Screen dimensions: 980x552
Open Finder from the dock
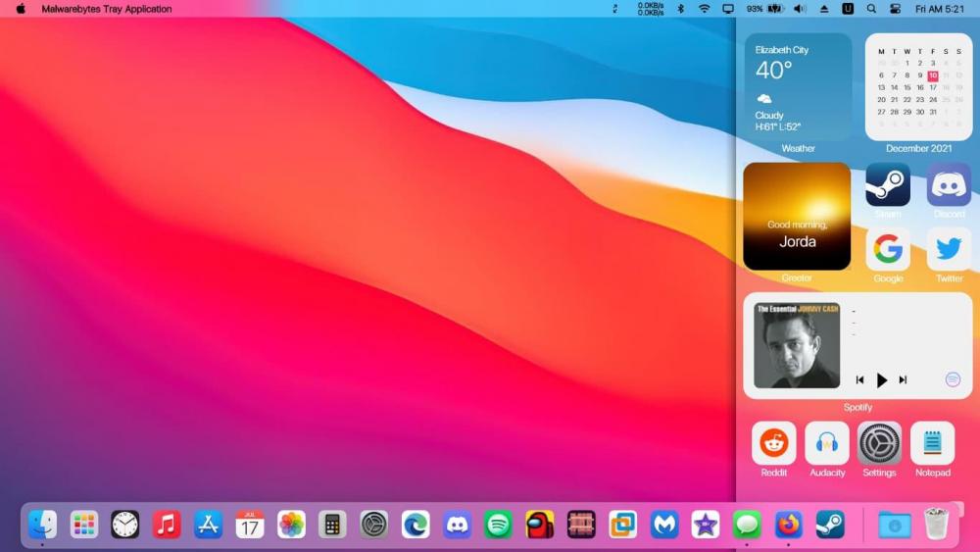tap(42, 525)
